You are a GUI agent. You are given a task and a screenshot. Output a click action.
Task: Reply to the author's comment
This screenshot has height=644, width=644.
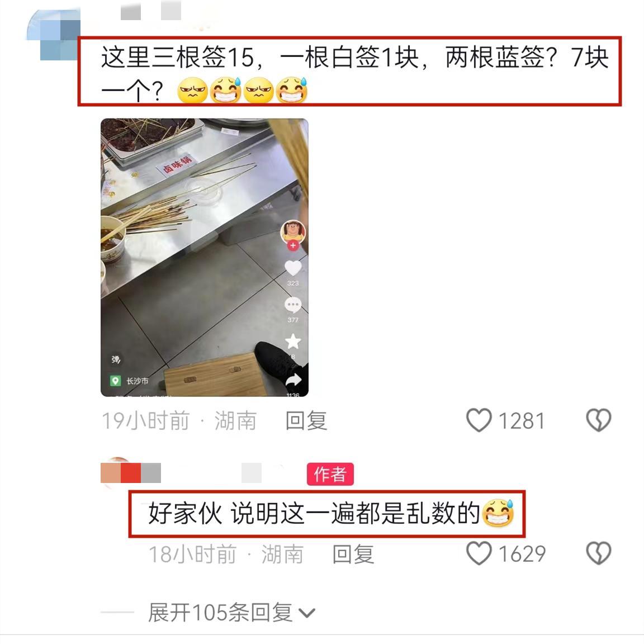click(353, 554)
